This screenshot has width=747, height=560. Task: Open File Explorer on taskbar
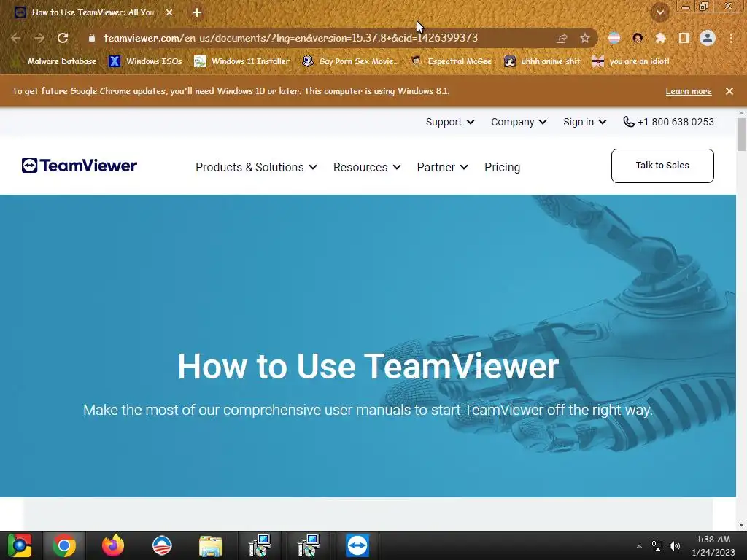click(x=211, y=545)
